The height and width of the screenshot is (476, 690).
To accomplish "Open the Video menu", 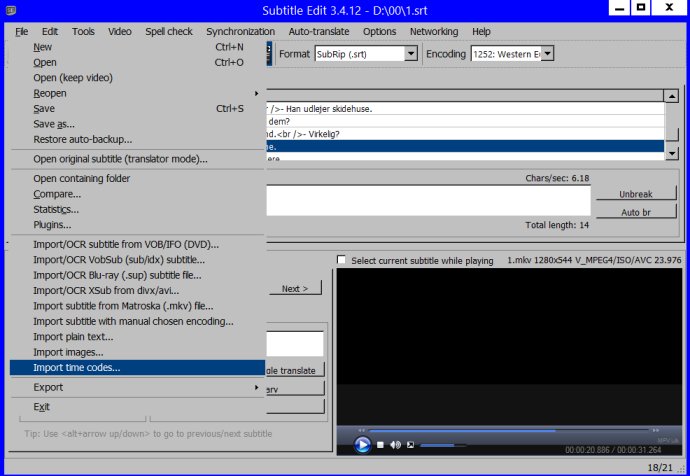I will tap(120, 32).
